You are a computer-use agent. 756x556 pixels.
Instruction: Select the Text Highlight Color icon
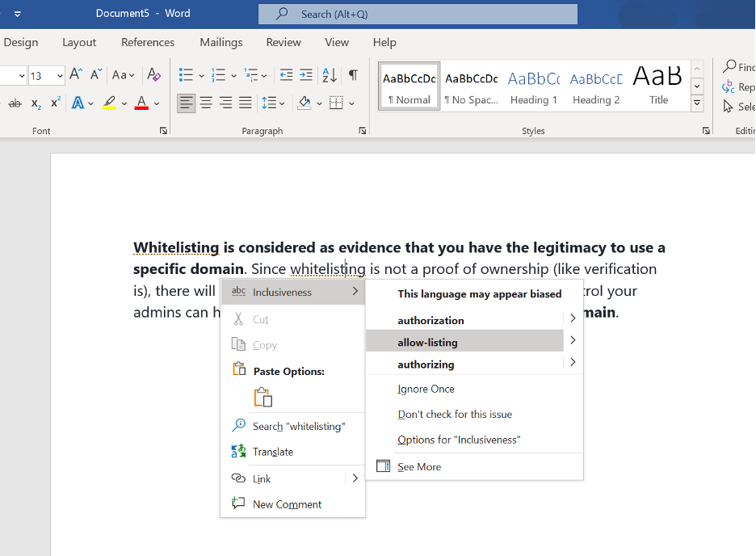[x=110, y=103]
